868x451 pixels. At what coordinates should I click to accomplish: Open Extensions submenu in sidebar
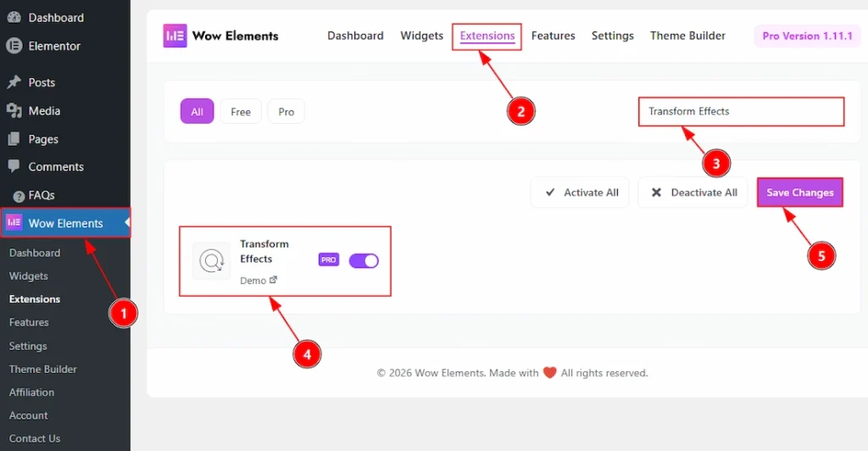click(34, 298)
